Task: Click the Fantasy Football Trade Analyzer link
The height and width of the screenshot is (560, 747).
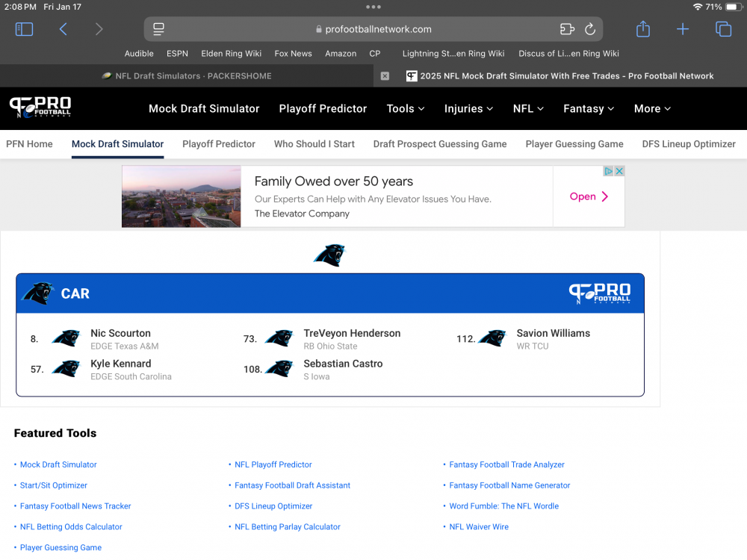Action: coord(506,464)
